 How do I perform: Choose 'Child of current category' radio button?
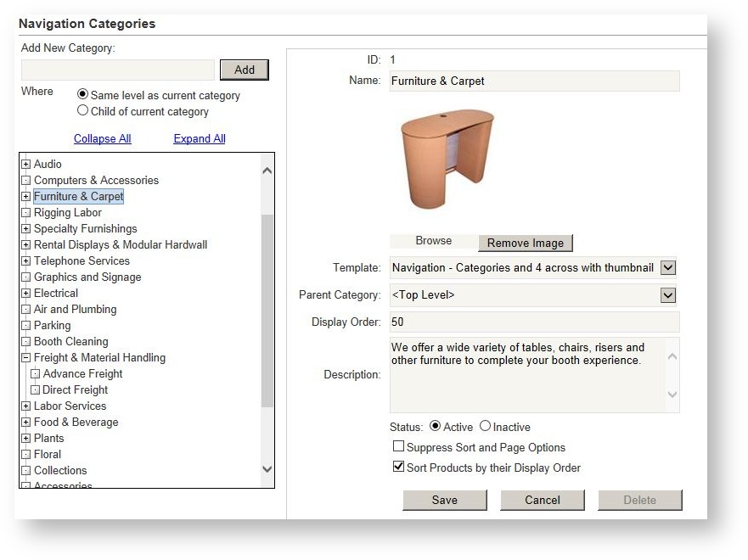[x=82, y=110]
